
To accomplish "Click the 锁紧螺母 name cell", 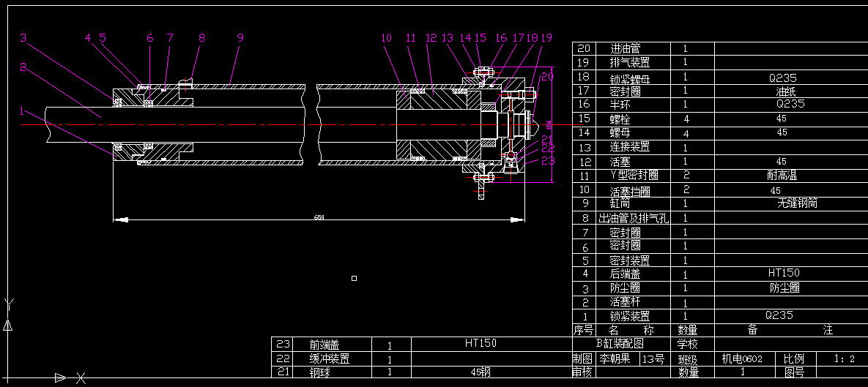I will 630,78.
